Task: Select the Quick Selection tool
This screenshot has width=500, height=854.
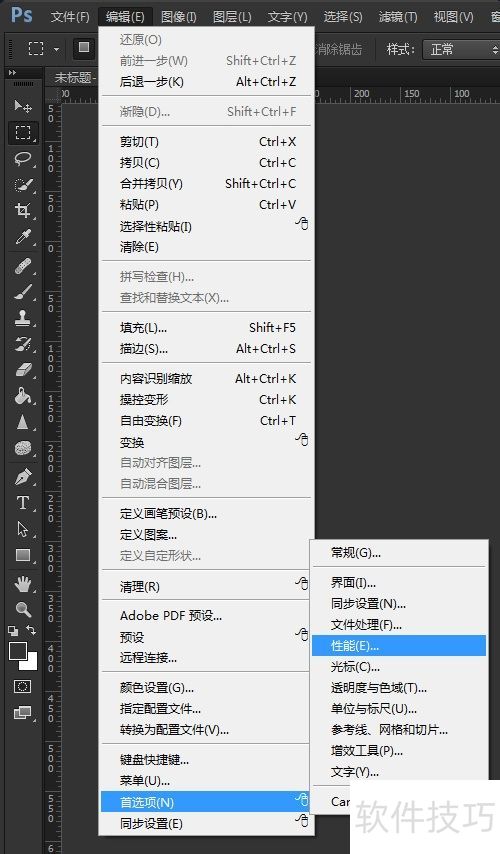Action: (22, 185)
